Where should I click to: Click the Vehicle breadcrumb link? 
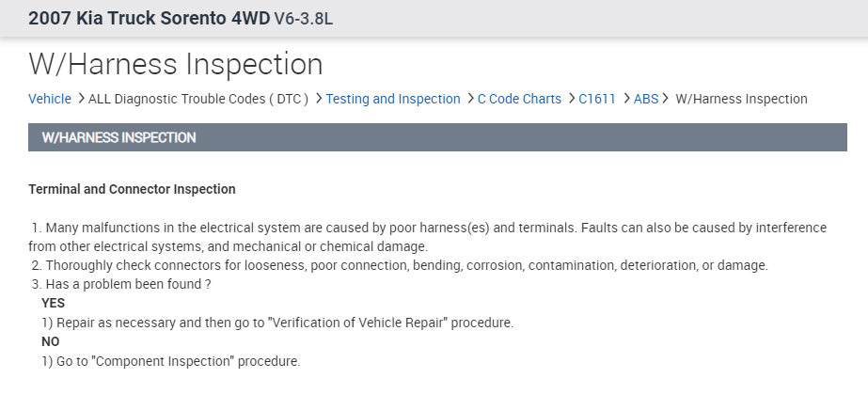[x=50, y=99]
